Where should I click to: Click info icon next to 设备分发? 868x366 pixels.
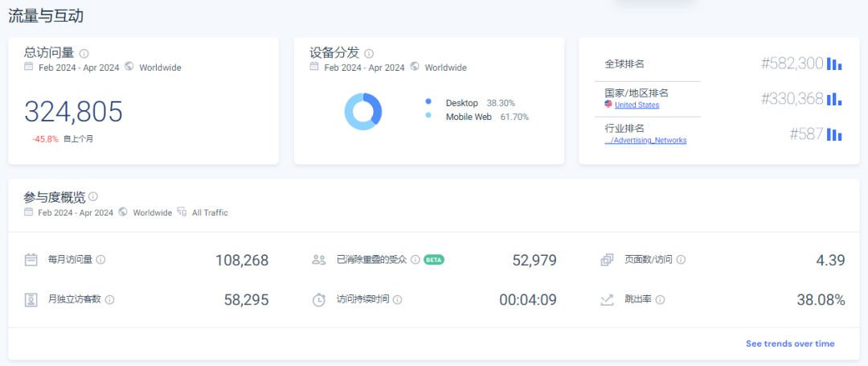coord(369,53)
